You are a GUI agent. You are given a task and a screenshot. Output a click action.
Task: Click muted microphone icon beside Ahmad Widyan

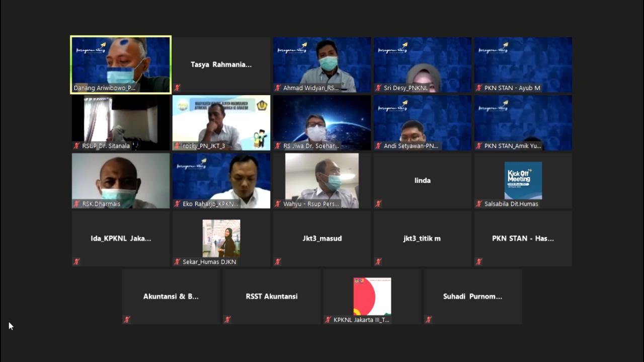(x=278, y=88)
